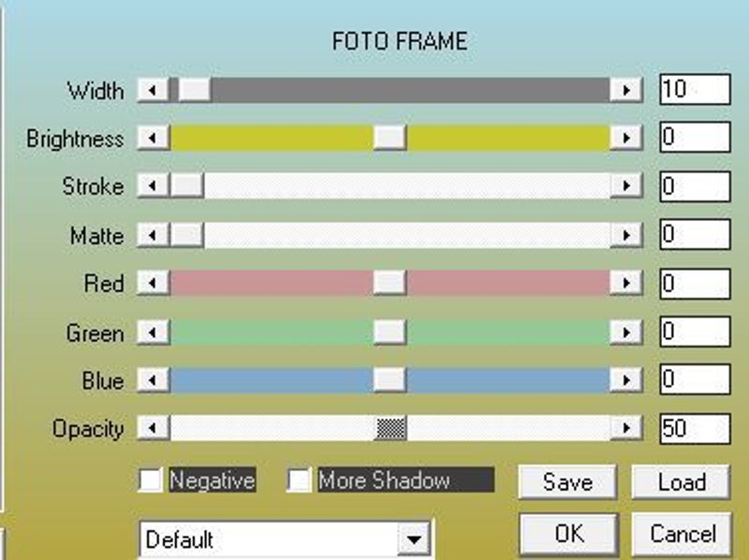Click the Width slider's right arrow
Viewport: 749px width, 560px height.
[625, 90]
